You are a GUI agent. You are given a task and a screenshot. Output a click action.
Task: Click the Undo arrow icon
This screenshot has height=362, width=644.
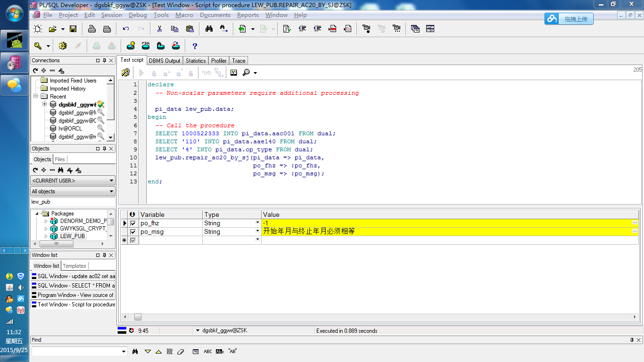(x=126, y=29)
